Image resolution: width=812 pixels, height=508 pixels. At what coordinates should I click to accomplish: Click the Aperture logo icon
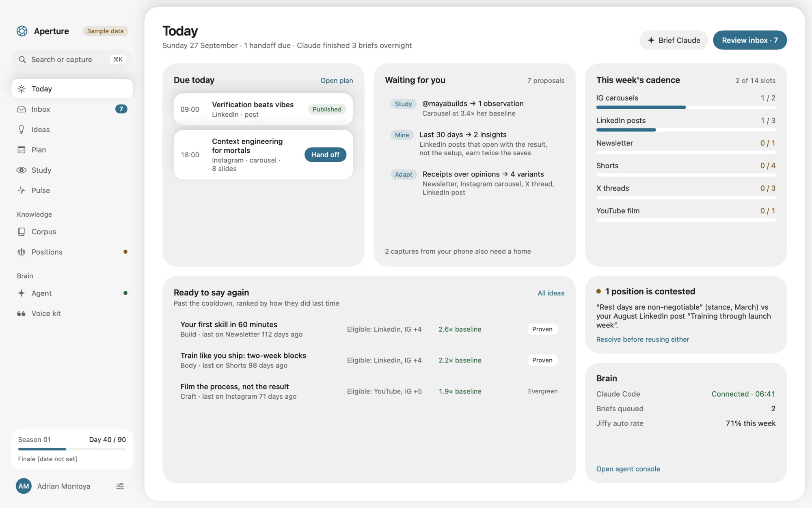click(22, 31)
